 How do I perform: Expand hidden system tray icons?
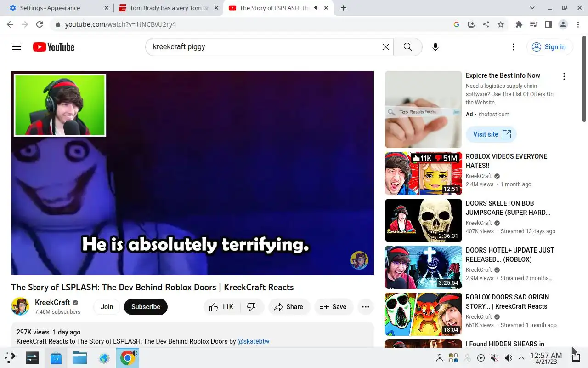click(x=521, y=358)
